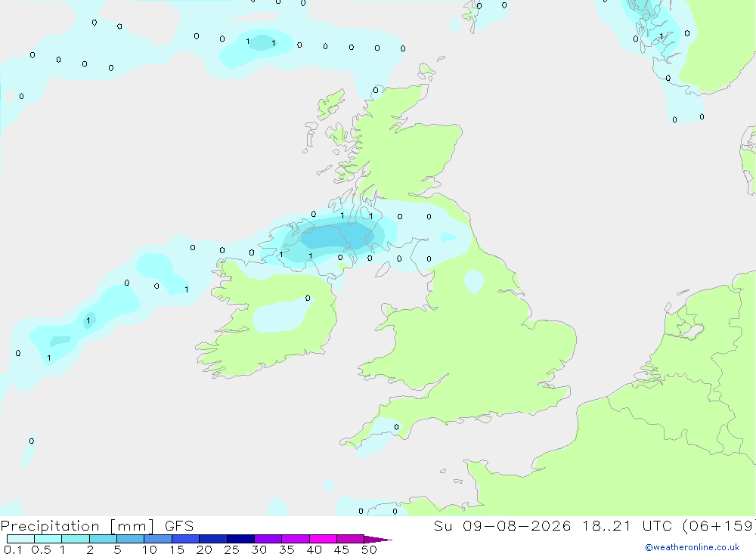756x554 pixels.
Task: Click the 10–15 mm legend color swatch
Action: click(158, 539)
